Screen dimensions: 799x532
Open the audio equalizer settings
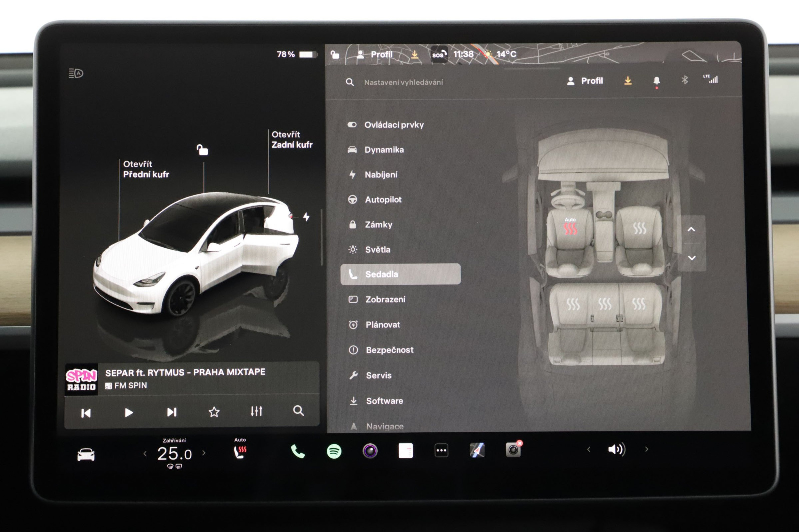click(x=256, y=412)
